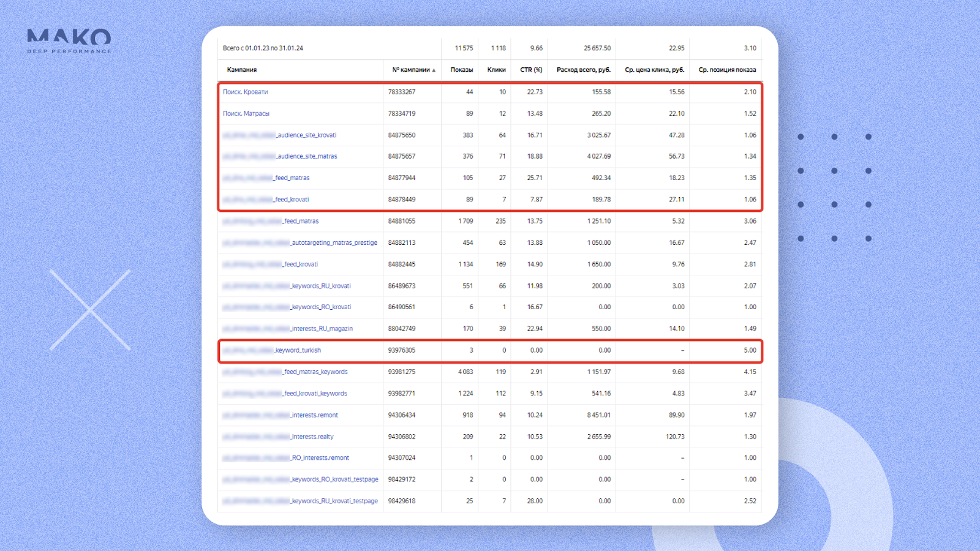Select campaign number 78334719
This screenshot has width=980, height=551.
tap(402, 113)
